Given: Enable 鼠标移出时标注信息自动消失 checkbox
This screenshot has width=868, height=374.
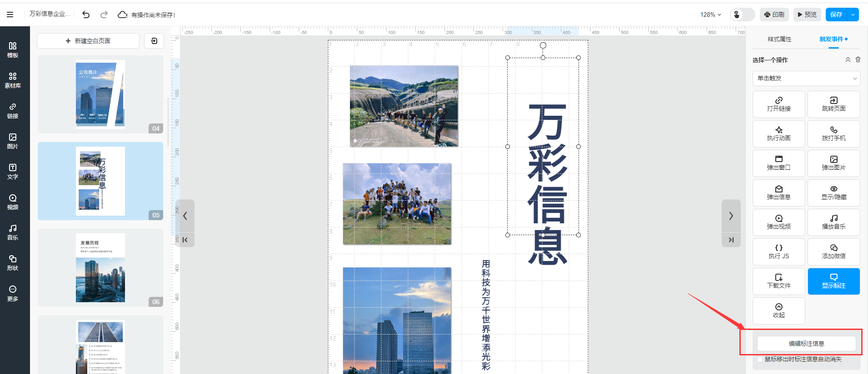Looking at the screenshot, I should 760,359.
